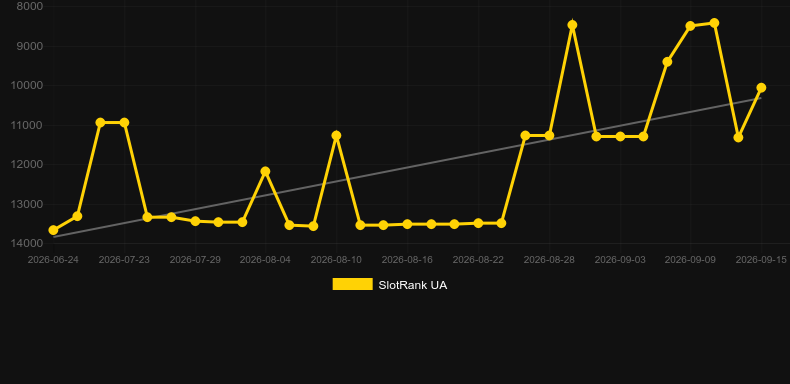Select the 2026-08-10 spike data point
Image resolution: width=790 pixels, height=384 pixels.
click(337, 136)
